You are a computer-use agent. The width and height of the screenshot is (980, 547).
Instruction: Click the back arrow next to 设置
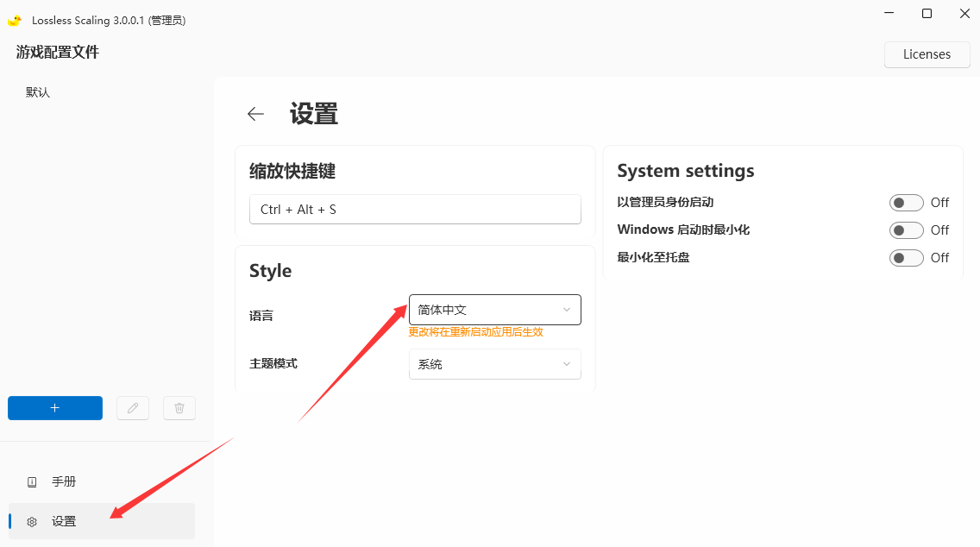(x=255, y=114)
